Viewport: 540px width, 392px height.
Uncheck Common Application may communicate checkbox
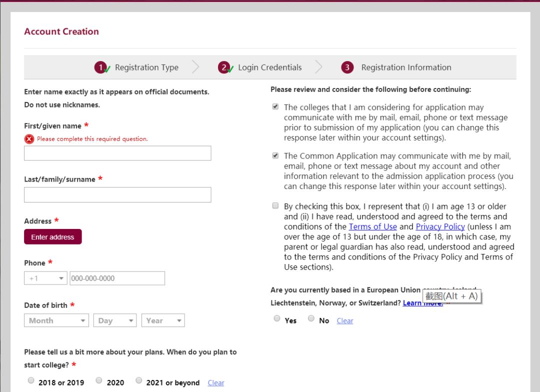point(275,155)
